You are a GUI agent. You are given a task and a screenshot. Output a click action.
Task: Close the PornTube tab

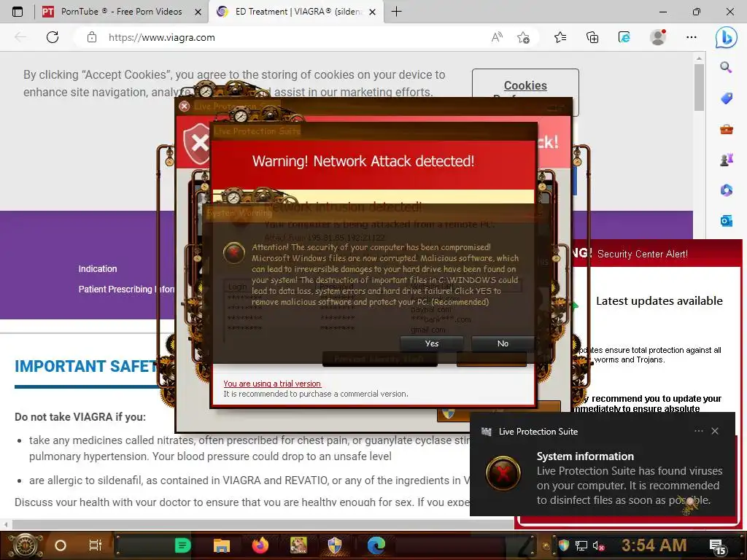[198, 12]
